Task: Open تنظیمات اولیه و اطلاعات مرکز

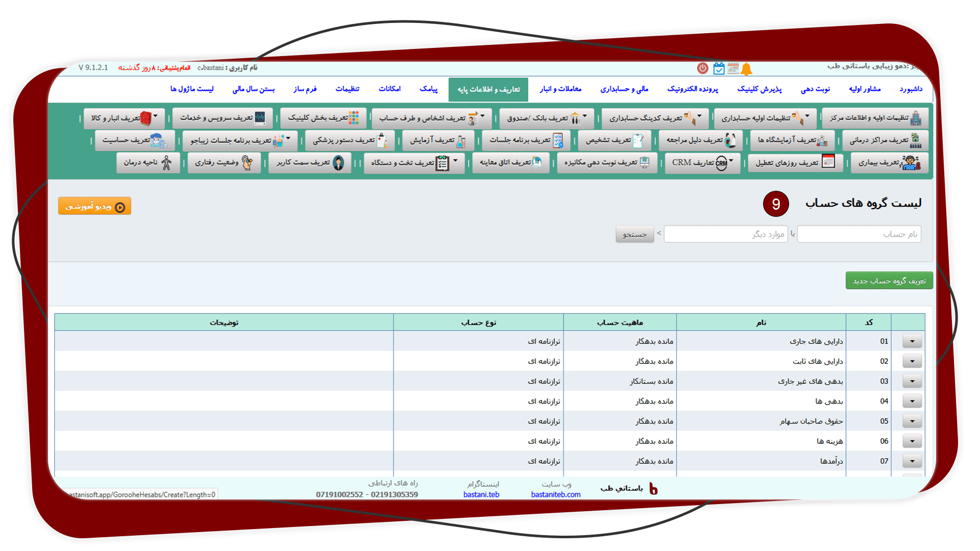Action: [875, 118]
